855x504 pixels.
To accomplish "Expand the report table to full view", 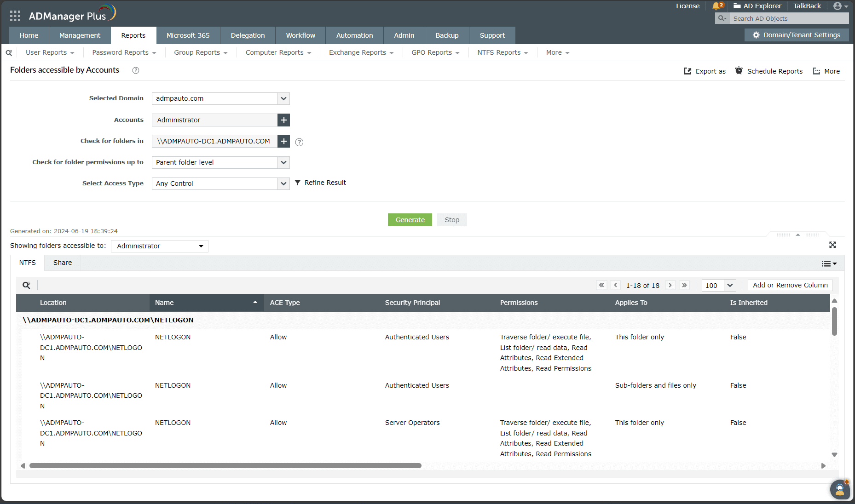I will (x=832, y=245).
